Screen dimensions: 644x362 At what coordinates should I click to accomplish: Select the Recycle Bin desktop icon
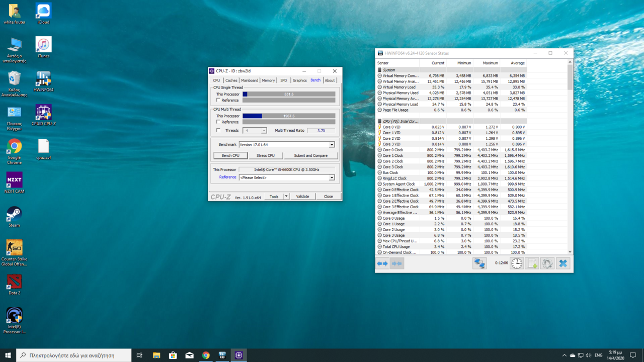[x=14, y=83]
